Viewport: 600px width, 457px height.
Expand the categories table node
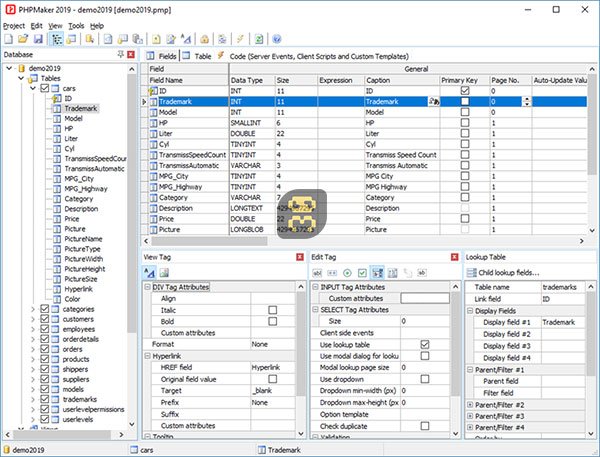pos(33,309)
